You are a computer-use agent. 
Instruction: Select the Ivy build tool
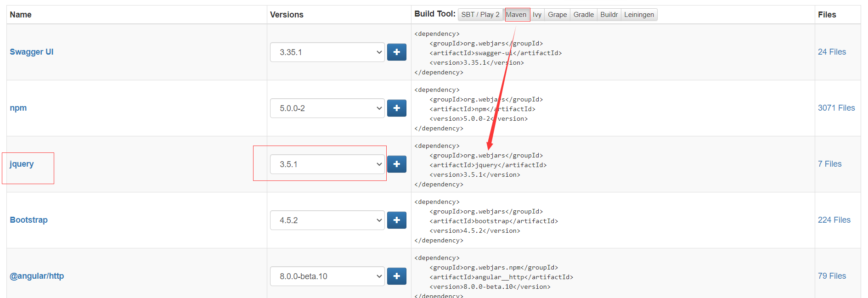click(x=537, y=15)
